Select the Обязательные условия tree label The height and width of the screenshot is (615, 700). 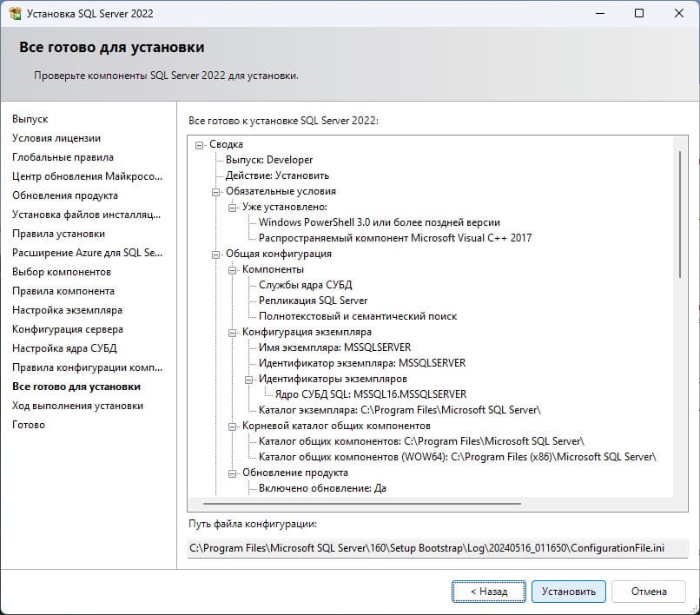[281, 192]
